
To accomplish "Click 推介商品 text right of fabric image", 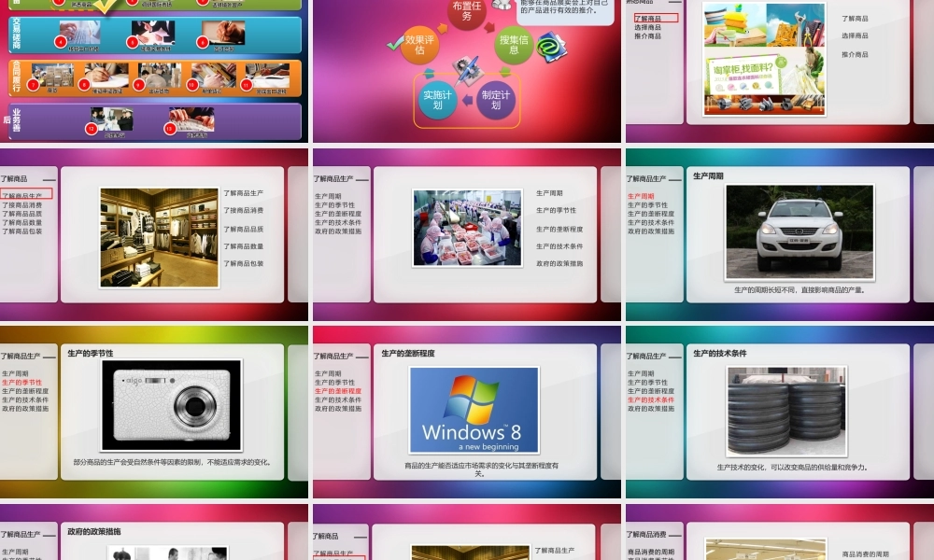I will [x=855, y=55].
